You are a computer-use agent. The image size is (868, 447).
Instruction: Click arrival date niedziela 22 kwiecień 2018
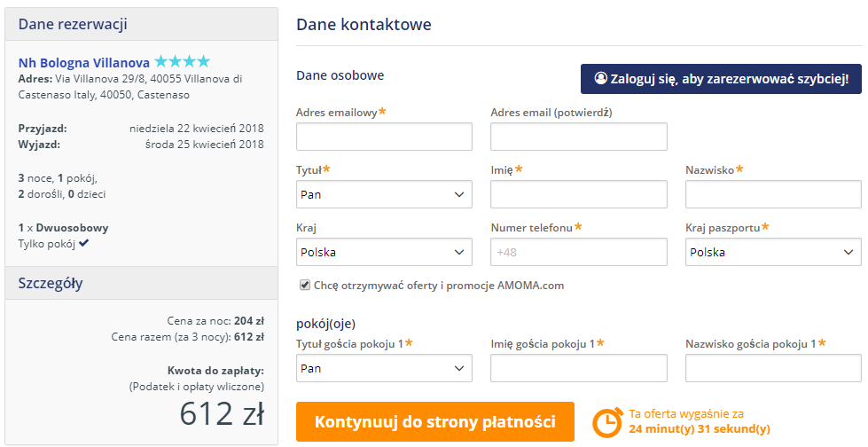click(197, 129)
